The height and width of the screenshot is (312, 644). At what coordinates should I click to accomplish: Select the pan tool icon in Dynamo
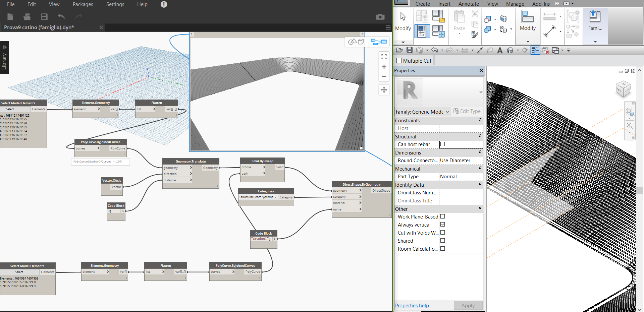(x=384, y=90)
